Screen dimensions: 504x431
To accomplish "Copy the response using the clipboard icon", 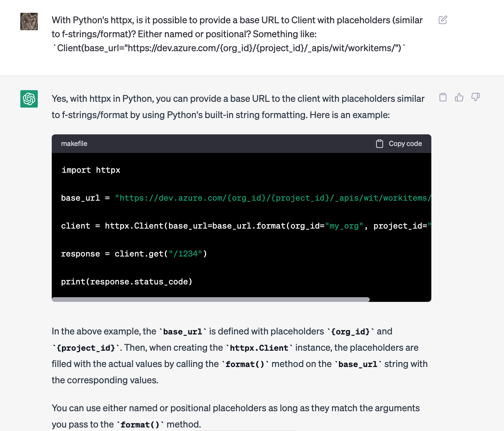I will click(443, 97).
